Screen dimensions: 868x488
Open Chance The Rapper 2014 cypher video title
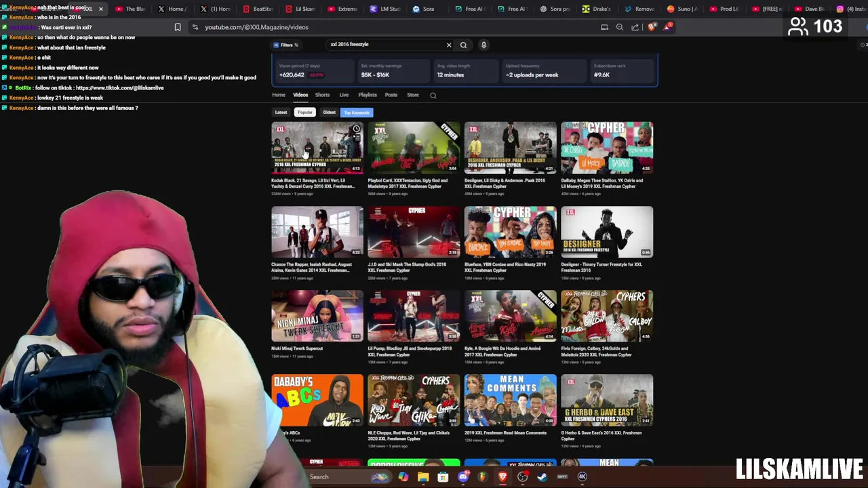tap(312, 267)
